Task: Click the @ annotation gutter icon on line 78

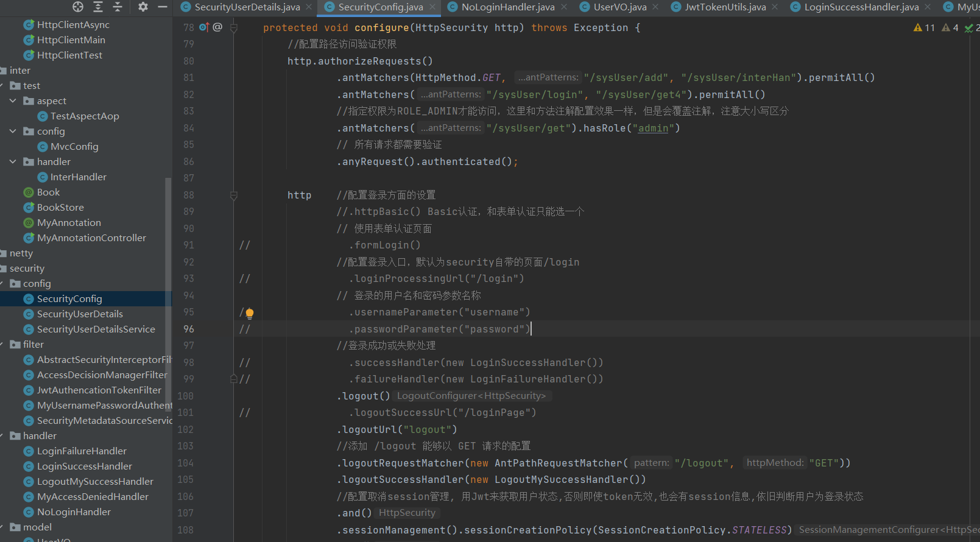Action: 217,27
